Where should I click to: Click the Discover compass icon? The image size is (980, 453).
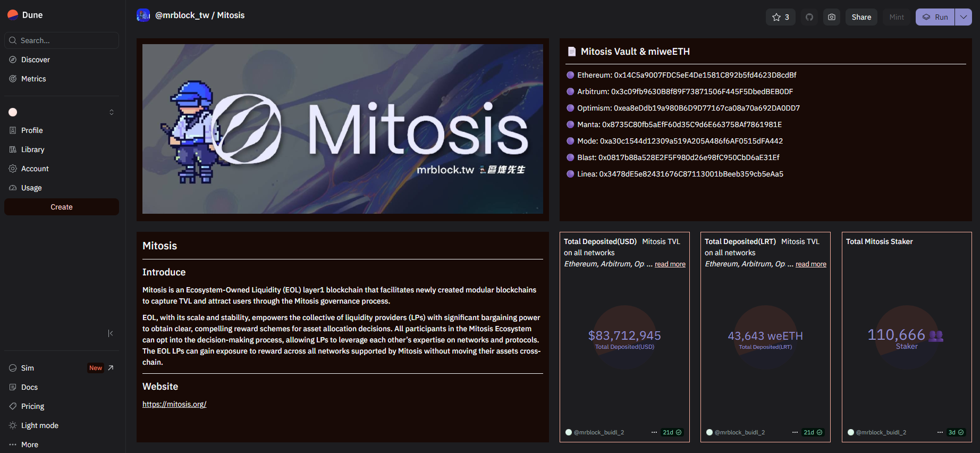13,60
